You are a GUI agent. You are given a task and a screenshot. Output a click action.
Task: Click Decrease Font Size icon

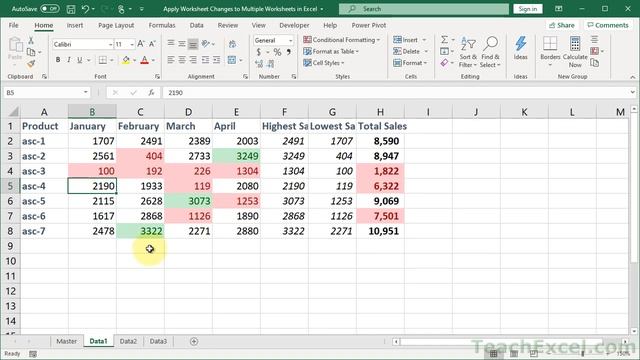152,44
